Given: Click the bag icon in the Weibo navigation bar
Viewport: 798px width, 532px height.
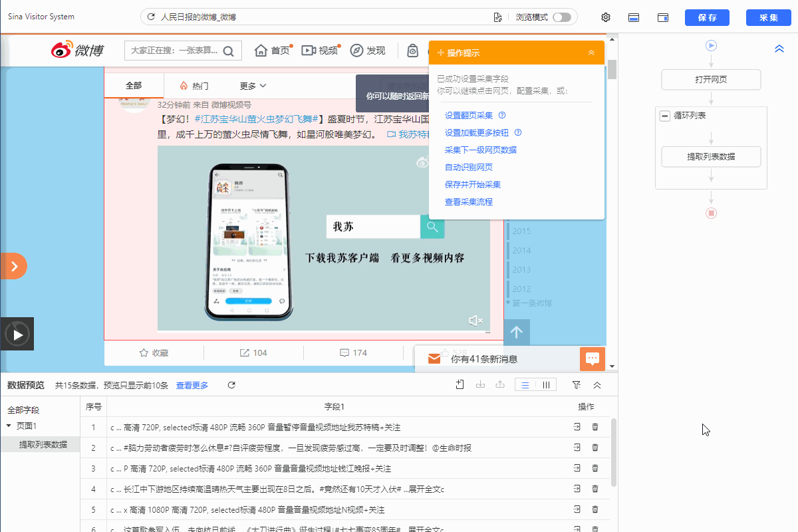Looking at the screenshot, I should pyautogui.click(x=413, y=51).
